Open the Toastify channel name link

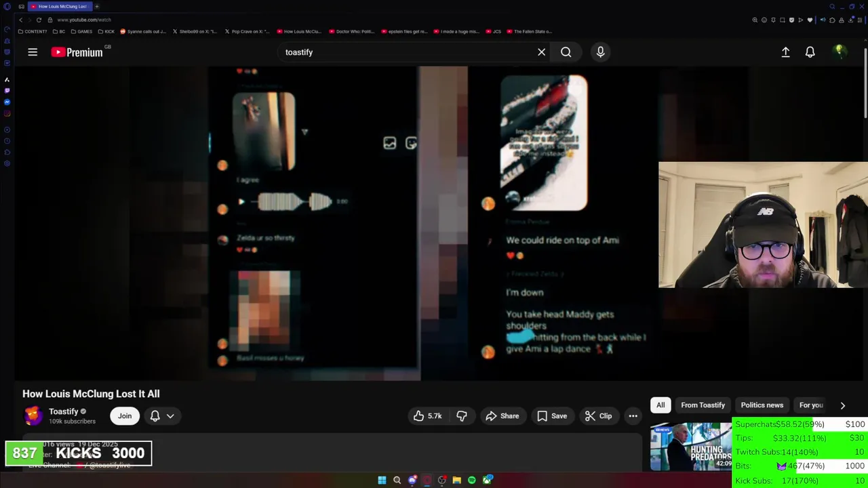(64, 411)
